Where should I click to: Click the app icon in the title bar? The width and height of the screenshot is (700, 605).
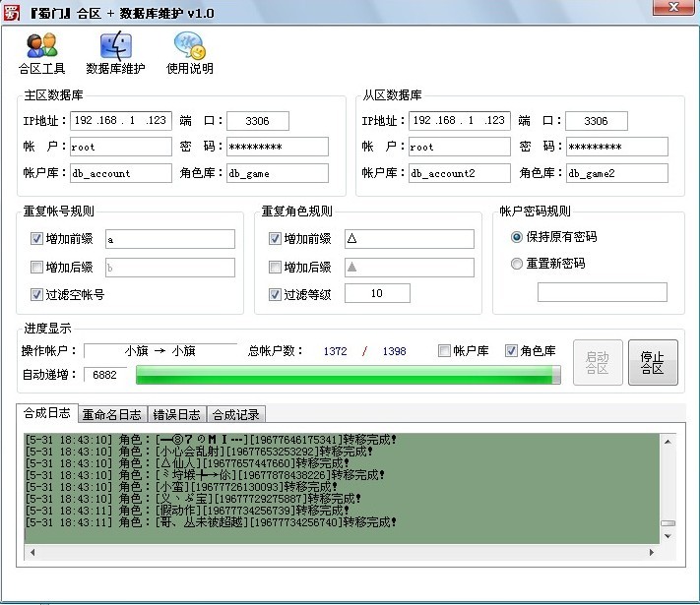[13, 12]
